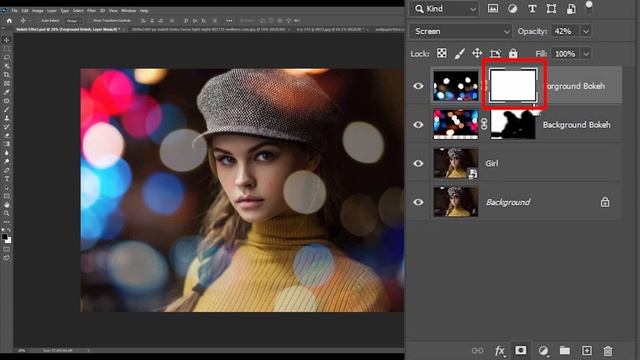Toggle Show Transform Controls checkbox
Viewport: 640px width, 360px height.
click(89, 20)
